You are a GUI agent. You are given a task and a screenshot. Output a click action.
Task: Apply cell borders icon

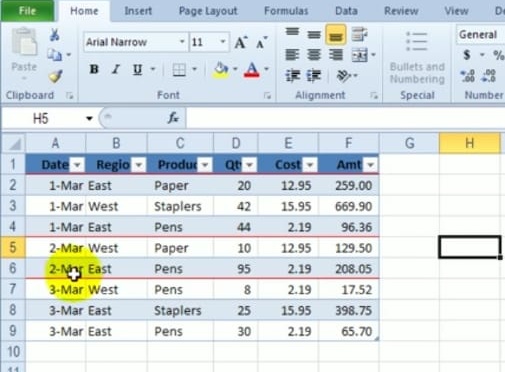pos(179,70)
